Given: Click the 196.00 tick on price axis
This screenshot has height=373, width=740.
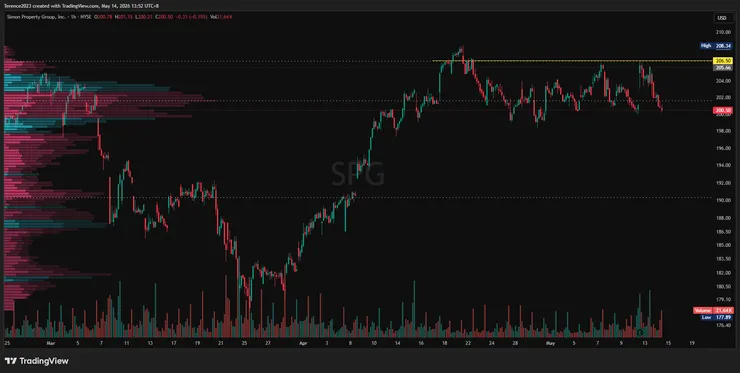Looking at the screenshot, I should pos(723,148).
